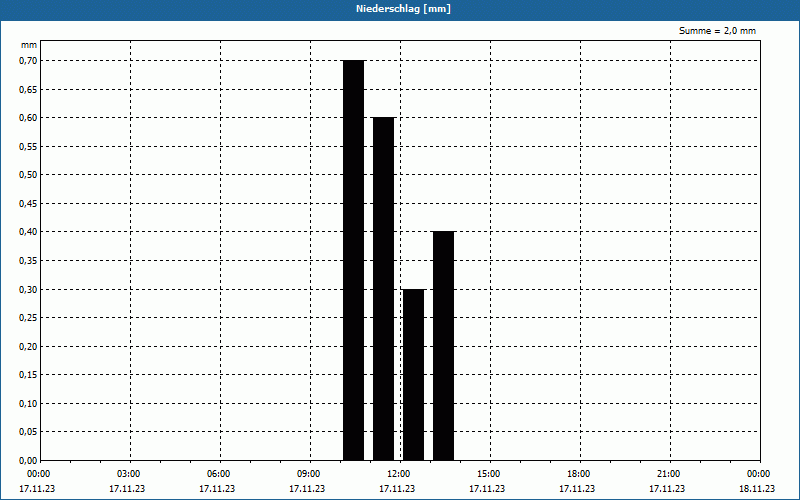800x500 pixels.
Task: Select the 0,45 y-axis value
Action: 28,204
